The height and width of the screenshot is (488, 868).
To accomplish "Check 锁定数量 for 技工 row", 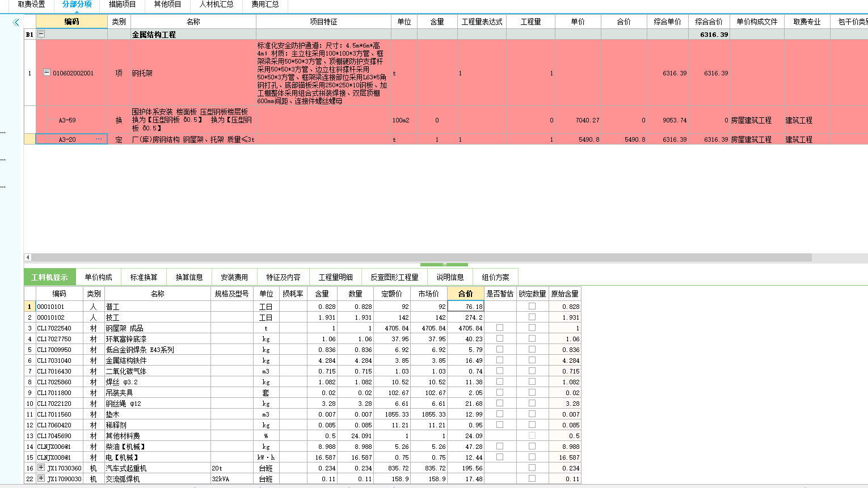I will point(532,317).
